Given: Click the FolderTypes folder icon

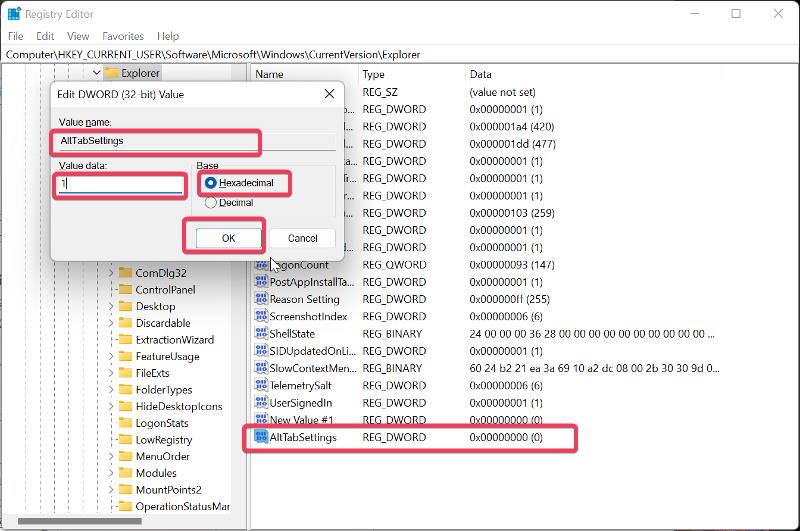Looking at the screenshot, I should [126, 390].
